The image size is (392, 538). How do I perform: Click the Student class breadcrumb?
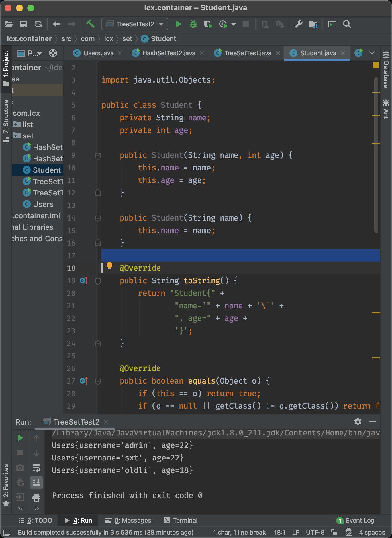coord(159,39)
